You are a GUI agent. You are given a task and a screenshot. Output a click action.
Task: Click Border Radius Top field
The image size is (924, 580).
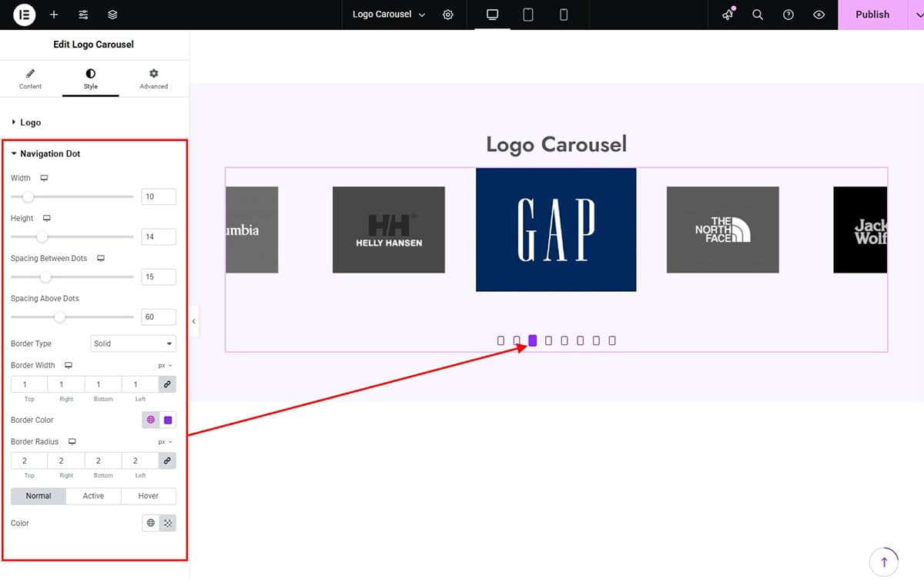pos(29,461)
